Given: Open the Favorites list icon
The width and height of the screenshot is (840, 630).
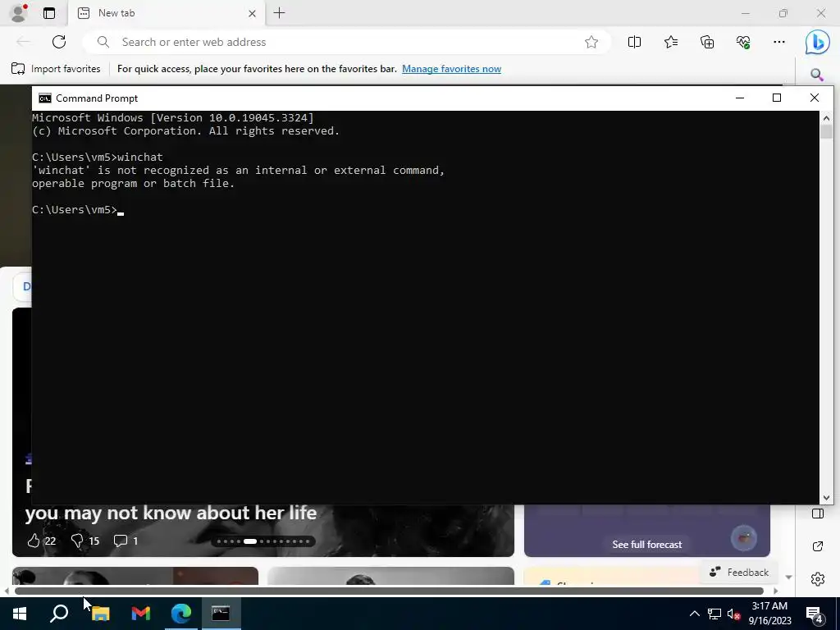Looking at the screenshot, I should point(671,42).
